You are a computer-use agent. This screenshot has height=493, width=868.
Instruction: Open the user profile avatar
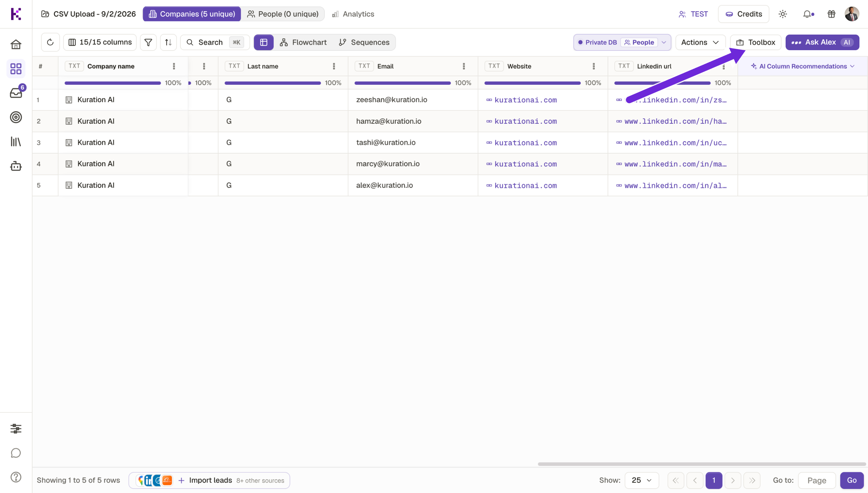click(852, 14)
